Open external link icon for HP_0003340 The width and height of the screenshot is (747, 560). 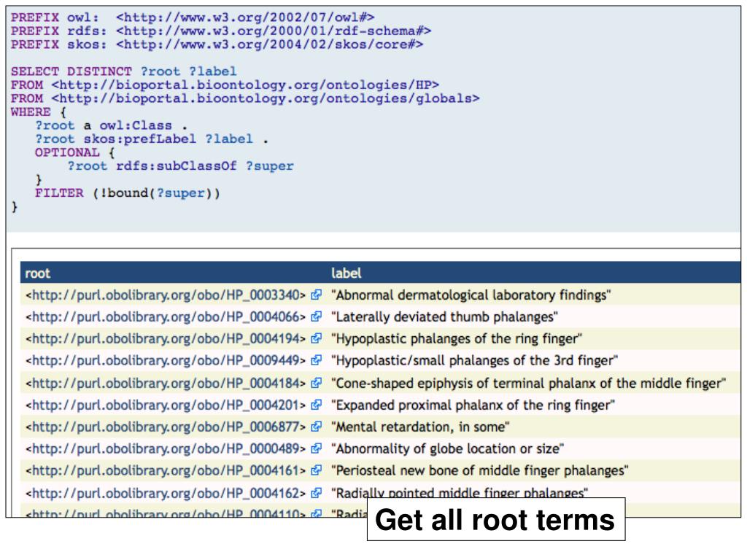click(316, 295)
